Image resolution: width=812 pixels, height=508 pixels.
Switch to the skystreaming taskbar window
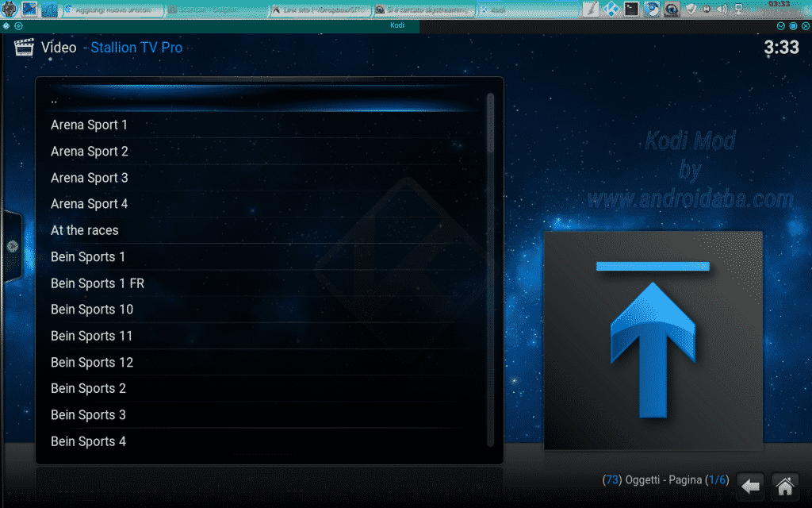pos(424,10)
